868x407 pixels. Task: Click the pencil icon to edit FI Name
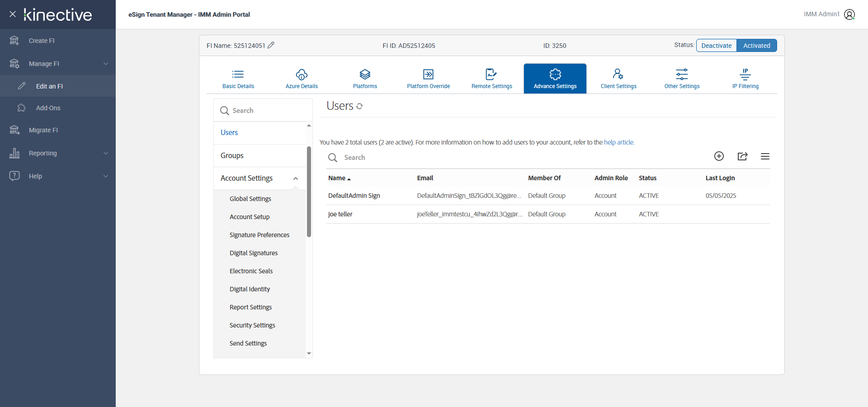tap(271, 45)
